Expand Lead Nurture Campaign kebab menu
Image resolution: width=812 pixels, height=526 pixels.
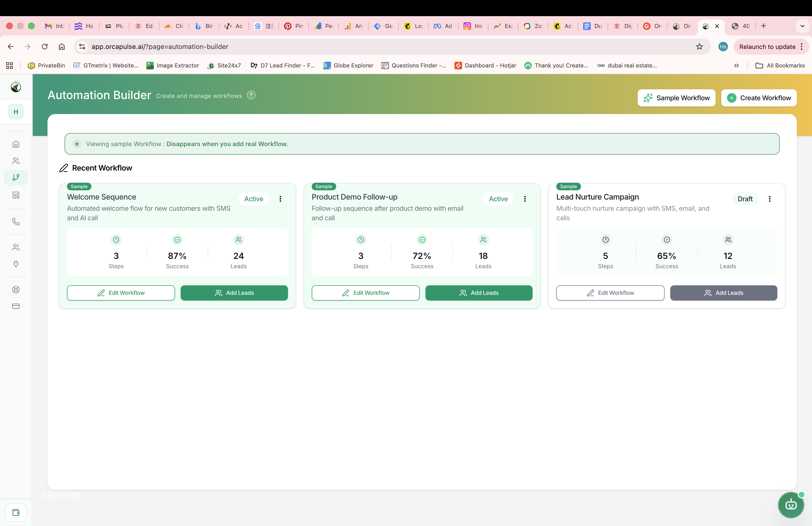[769, 199]
